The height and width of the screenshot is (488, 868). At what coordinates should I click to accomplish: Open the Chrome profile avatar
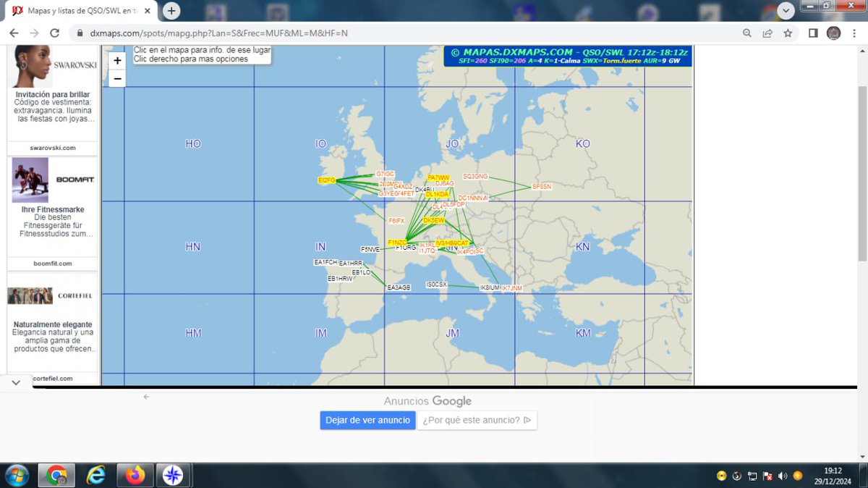point(833,33)
